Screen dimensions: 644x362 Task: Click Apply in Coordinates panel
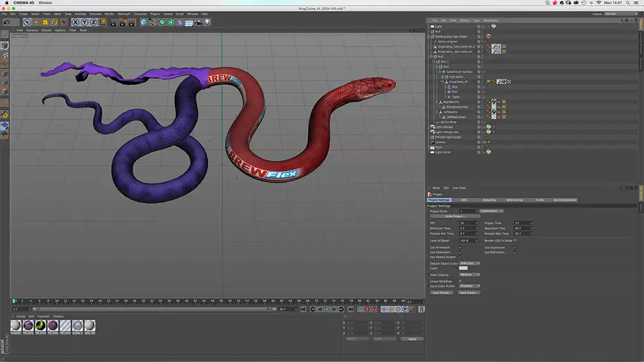click(412, 339)
